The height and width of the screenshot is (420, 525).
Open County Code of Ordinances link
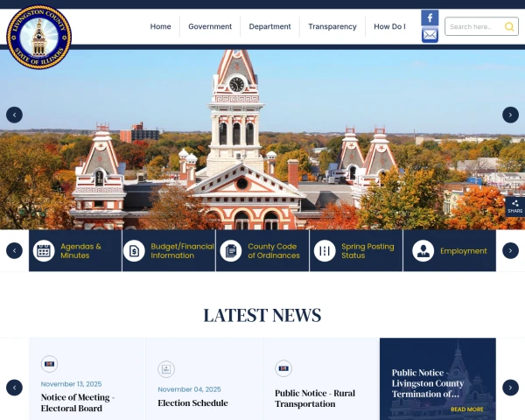[274, 251]
